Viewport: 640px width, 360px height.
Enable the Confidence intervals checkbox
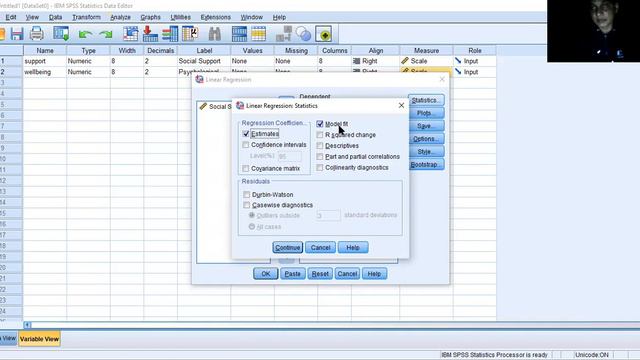(x=246, y=144)
